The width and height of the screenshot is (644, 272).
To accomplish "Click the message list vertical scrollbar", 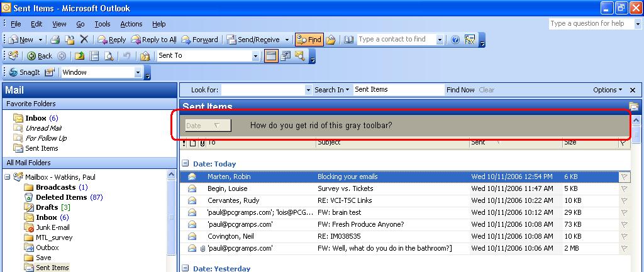I will click(x=637, y=188).
